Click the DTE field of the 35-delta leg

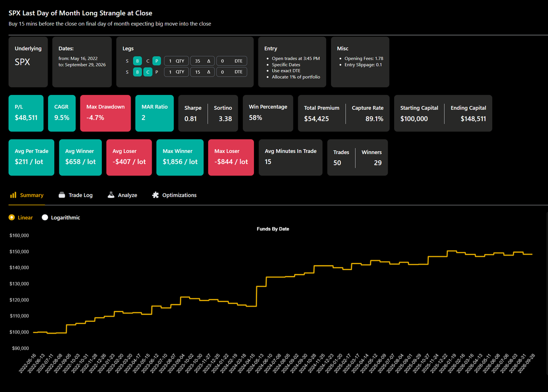coord(232,61)
